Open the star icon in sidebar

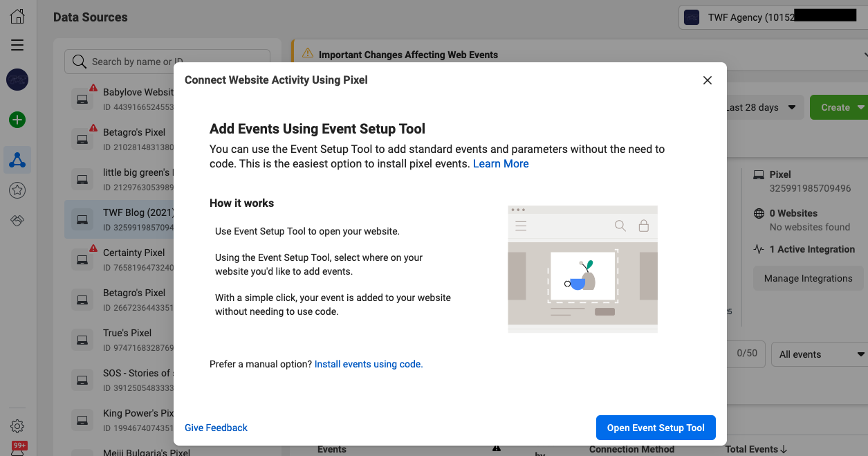17,190
